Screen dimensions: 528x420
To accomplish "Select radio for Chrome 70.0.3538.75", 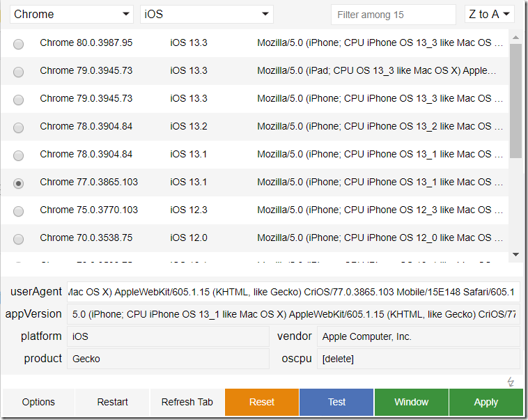I will point(18,239).
